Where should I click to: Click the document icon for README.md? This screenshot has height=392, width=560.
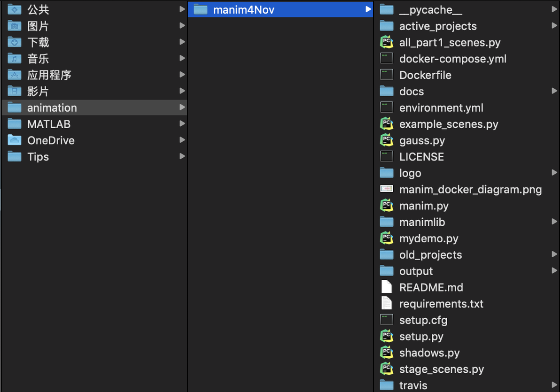point(386,287)
